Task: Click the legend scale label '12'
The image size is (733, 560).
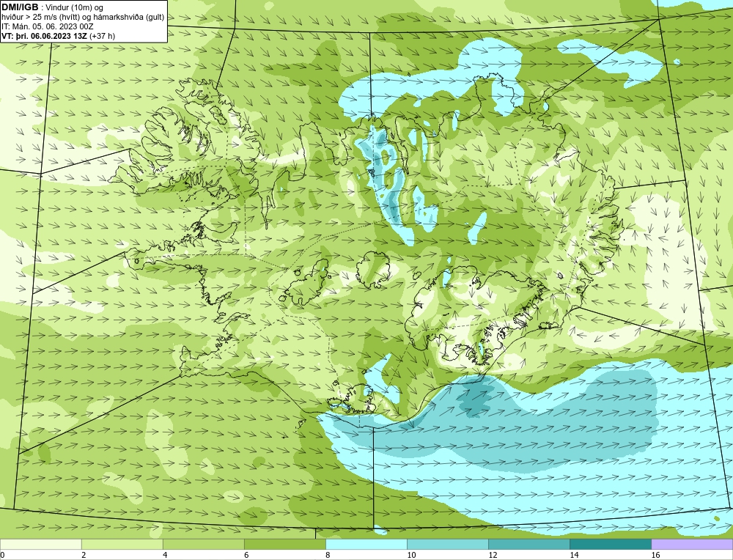Action: tap(493, 555)
